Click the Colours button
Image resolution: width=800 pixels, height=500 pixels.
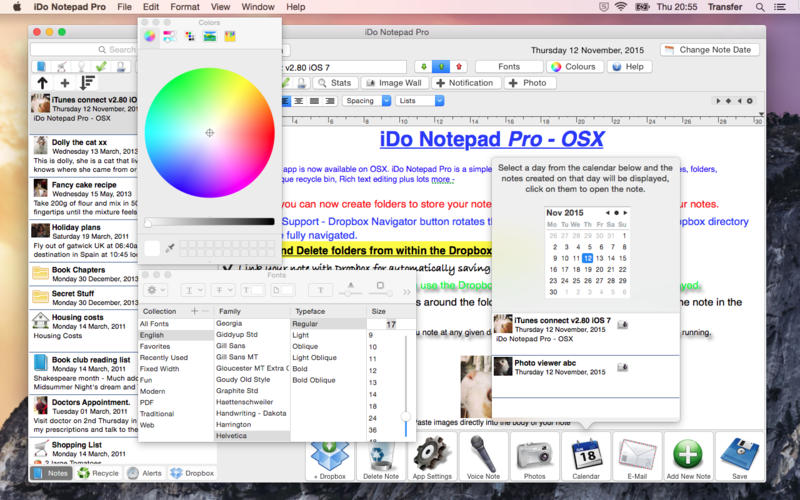click(x=574, y=66)
